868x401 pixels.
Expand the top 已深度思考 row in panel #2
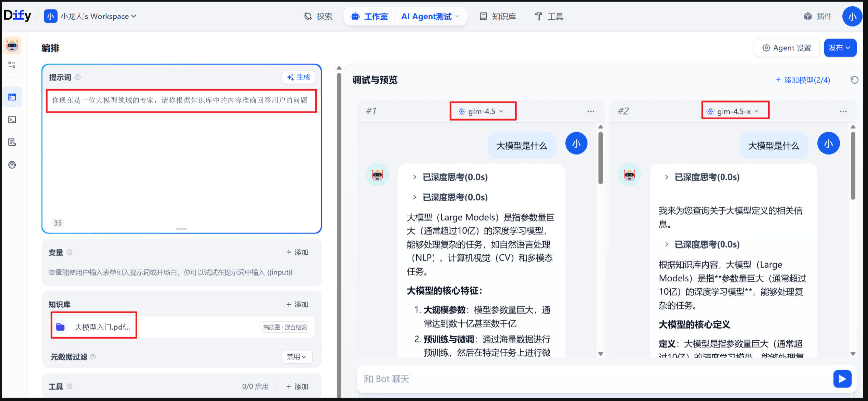coord(702,177)
